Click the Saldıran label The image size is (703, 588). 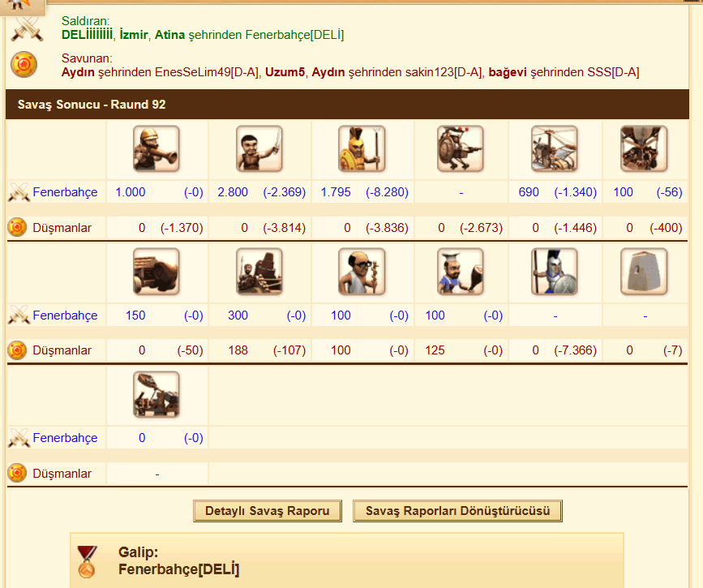tap(86, 20)
